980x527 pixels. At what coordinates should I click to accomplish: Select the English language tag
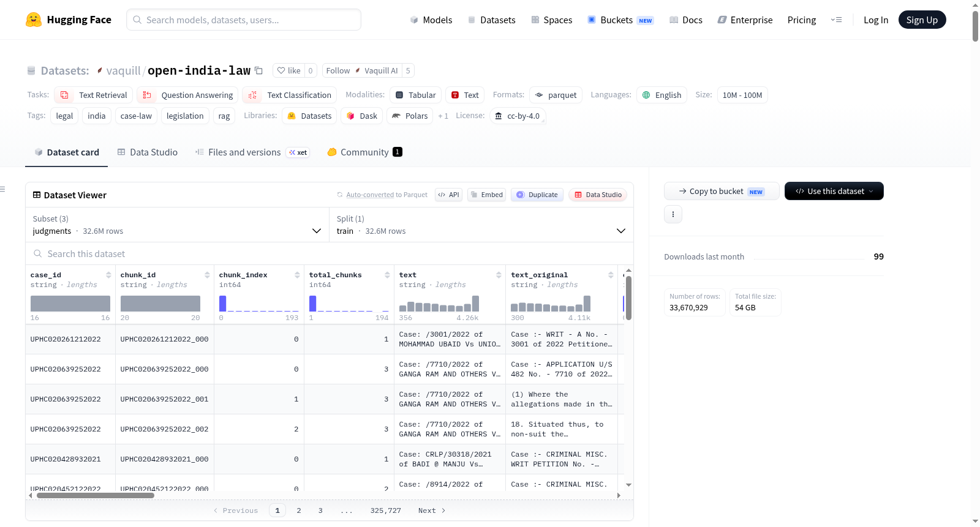661,95
